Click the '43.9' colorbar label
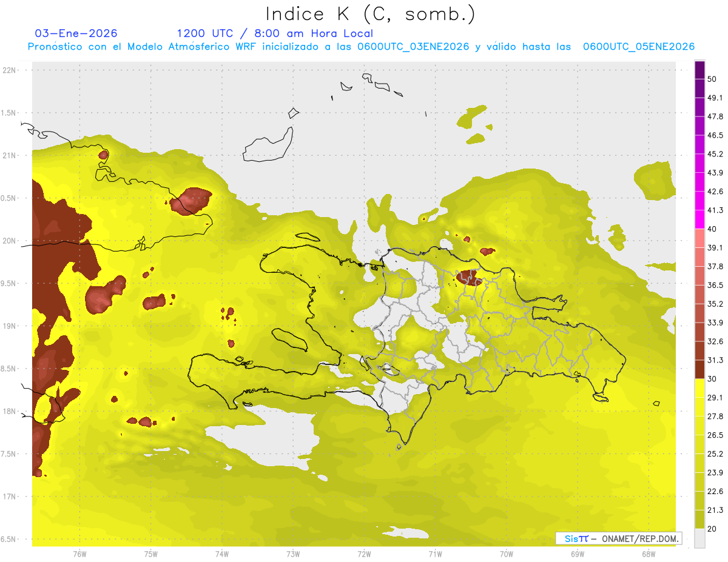 [715, 173]
